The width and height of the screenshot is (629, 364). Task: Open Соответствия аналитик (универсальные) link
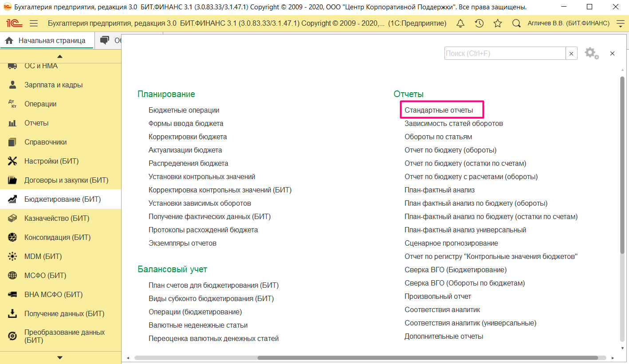[470, 323]
